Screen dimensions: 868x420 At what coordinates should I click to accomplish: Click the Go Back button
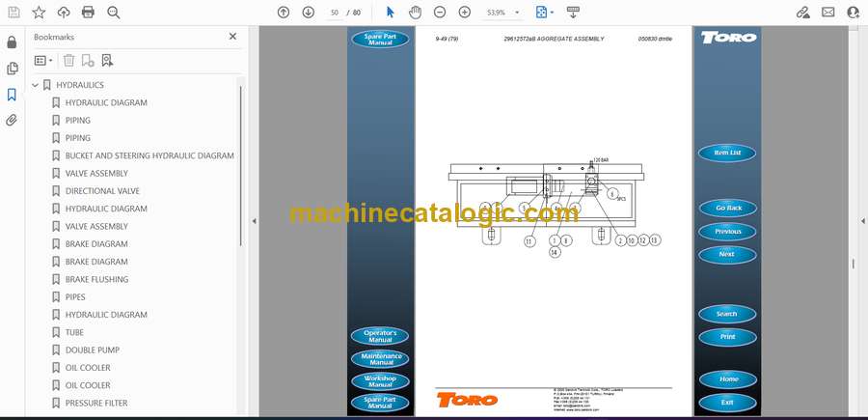[727, 208]
